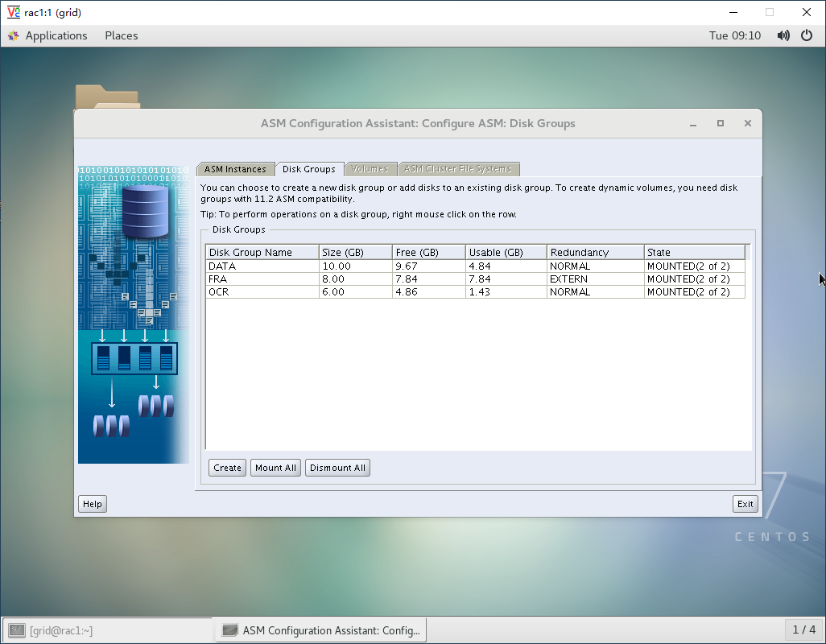The height and width of the screenshot is (644, 826).
Task: Select the Disk Groups tab
Action: click(309, 169)
